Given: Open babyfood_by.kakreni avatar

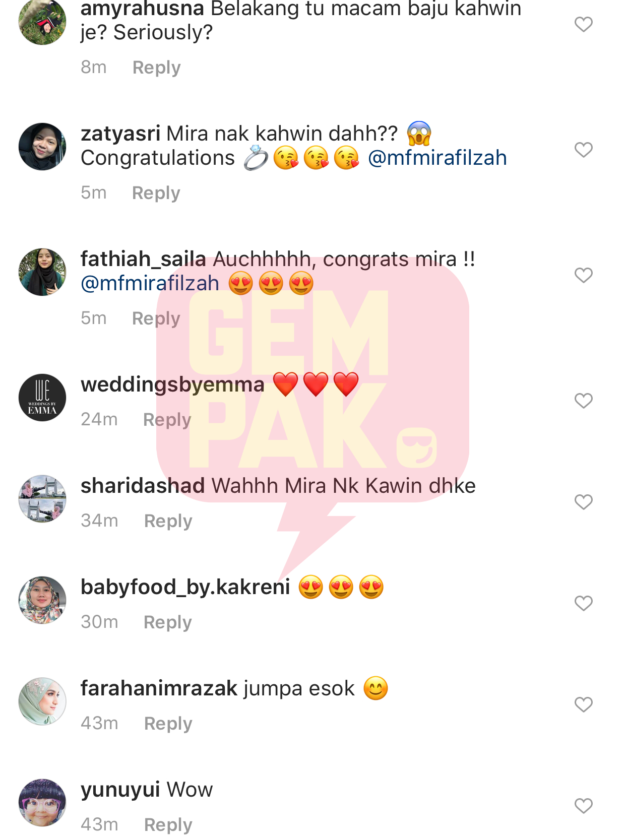Looking at the screenshot, I should tap(42, 600).
